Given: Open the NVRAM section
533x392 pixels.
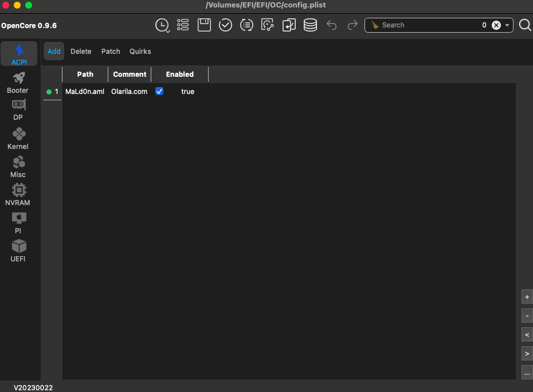Looking at the screenshot, I should click(18, 195).
